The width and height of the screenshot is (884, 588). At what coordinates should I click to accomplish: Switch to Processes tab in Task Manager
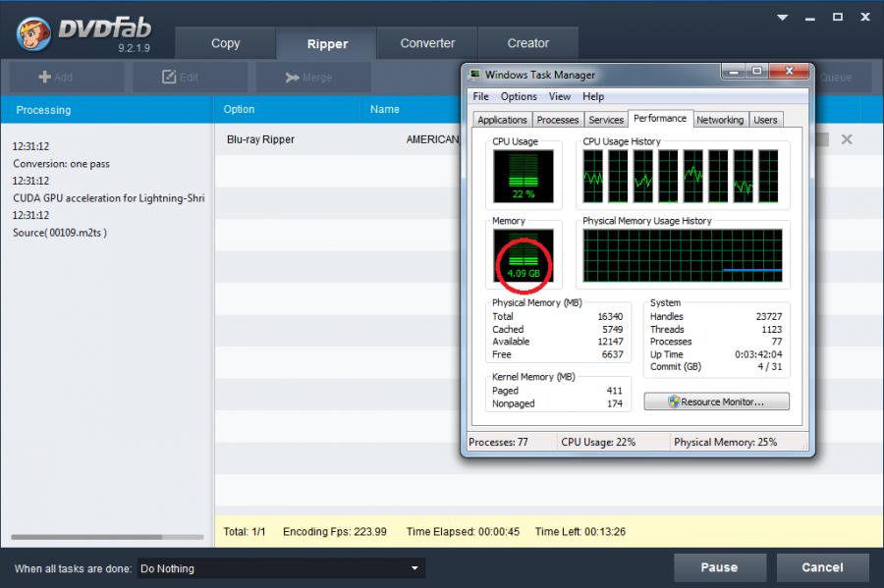pos(558,120)
